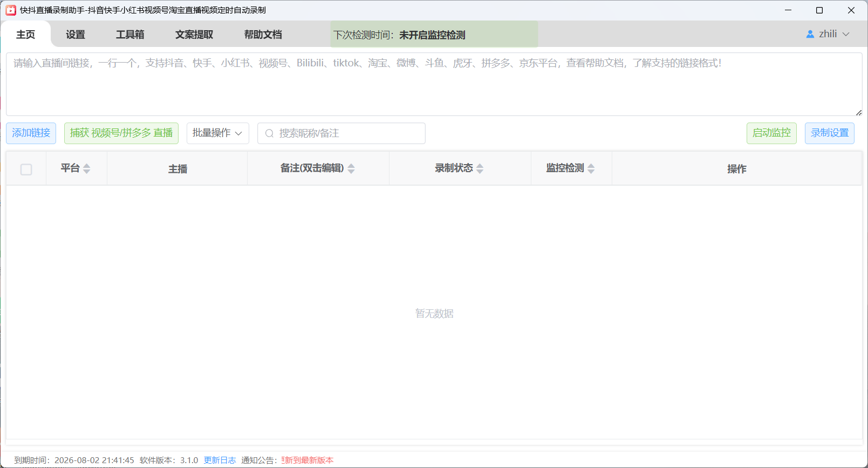Open 录制设置 button
868x468 pixels.
tap(830, 133)
